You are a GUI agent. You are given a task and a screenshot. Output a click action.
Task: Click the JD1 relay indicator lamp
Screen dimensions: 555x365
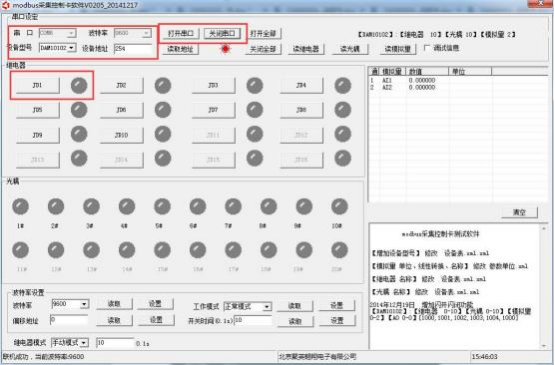pos(79,85)
